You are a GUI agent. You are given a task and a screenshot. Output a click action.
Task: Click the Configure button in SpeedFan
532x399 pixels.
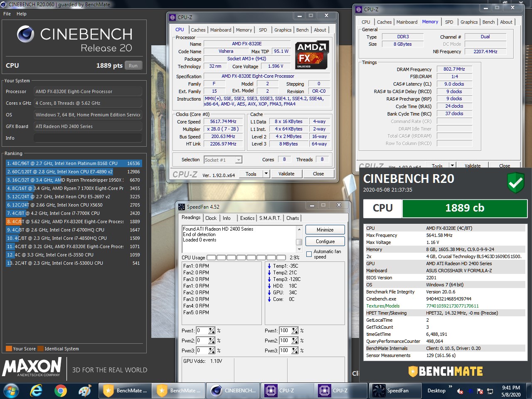coord(325,241)
